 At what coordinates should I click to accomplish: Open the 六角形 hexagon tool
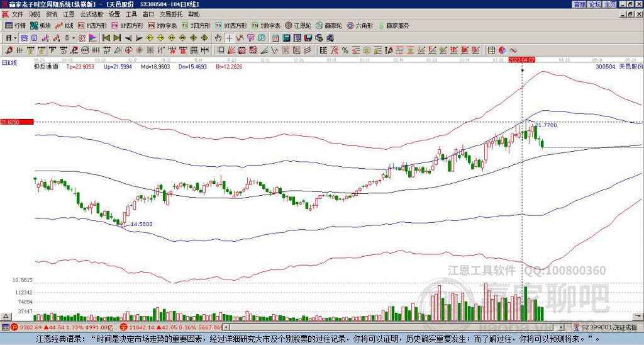(360, 25)
